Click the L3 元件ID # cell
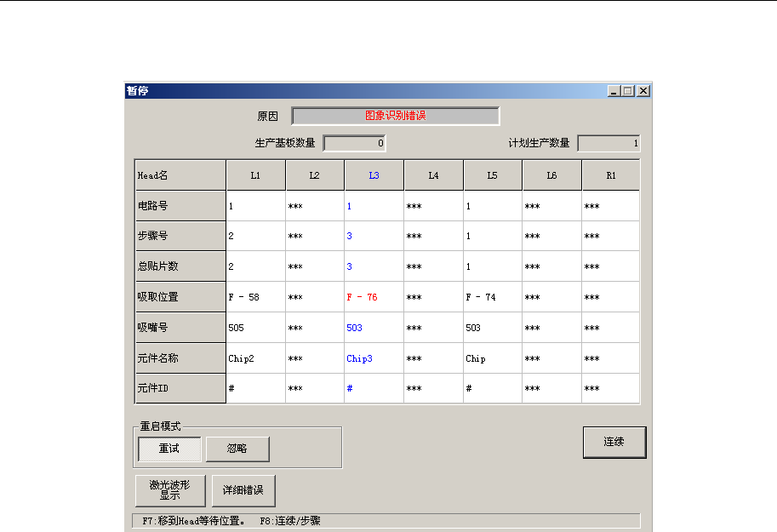This screenshot has height=532, width=777. [374, 389]
